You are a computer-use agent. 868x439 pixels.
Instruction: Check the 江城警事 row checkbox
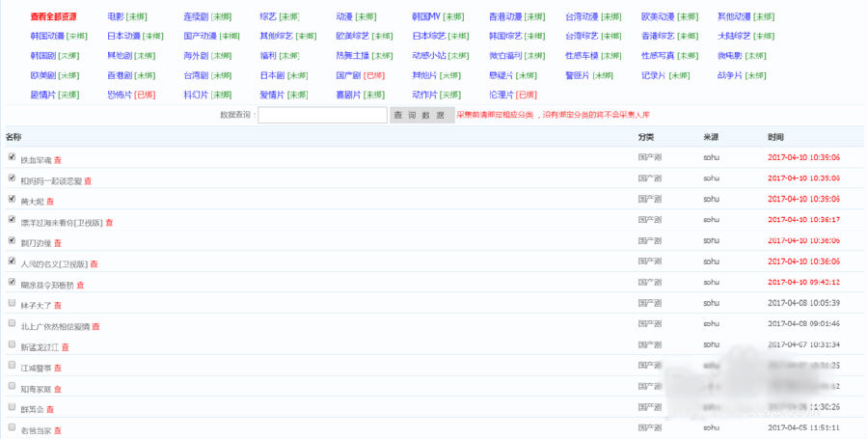click(12, 365)
